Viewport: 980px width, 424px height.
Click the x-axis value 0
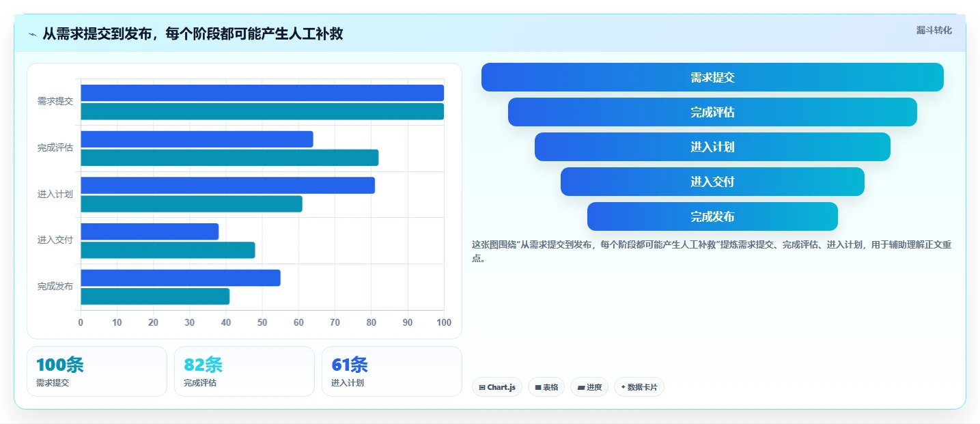tap(81, 322)
